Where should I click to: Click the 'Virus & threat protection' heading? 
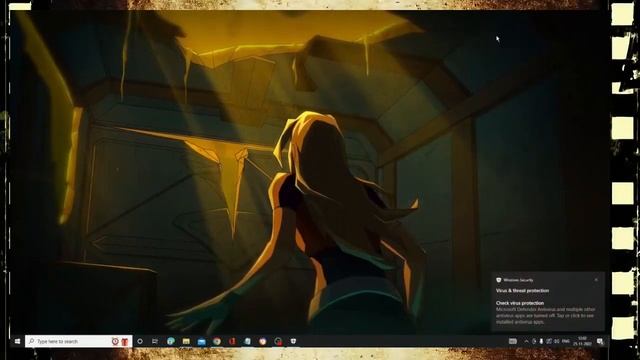pyautogui.click(x=522, y=291)
